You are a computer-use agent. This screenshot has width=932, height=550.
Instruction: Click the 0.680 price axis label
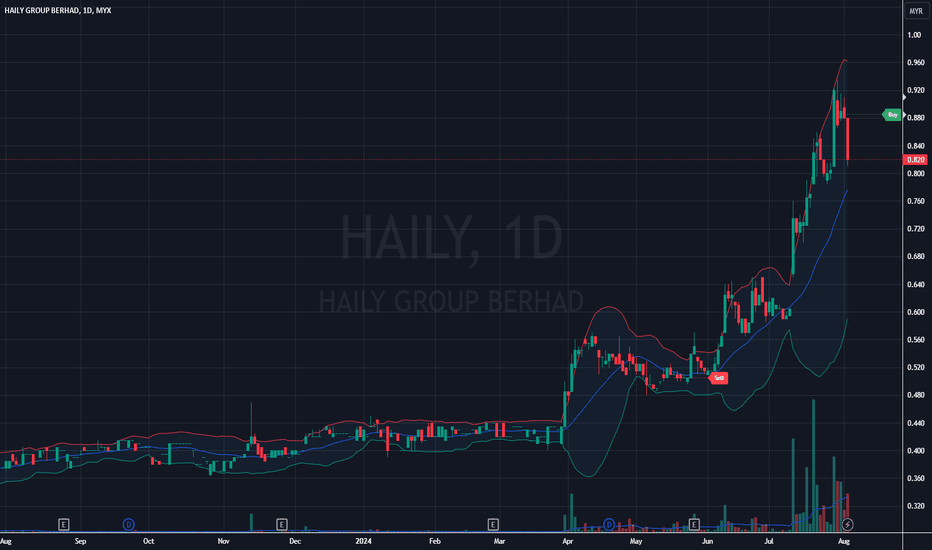coord(915,256)
